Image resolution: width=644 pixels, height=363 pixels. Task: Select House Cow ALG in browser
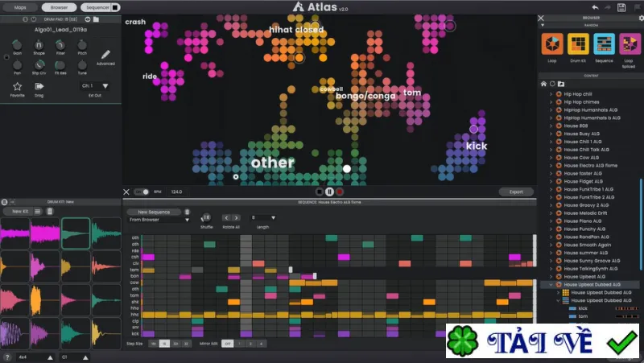[581, 158]
